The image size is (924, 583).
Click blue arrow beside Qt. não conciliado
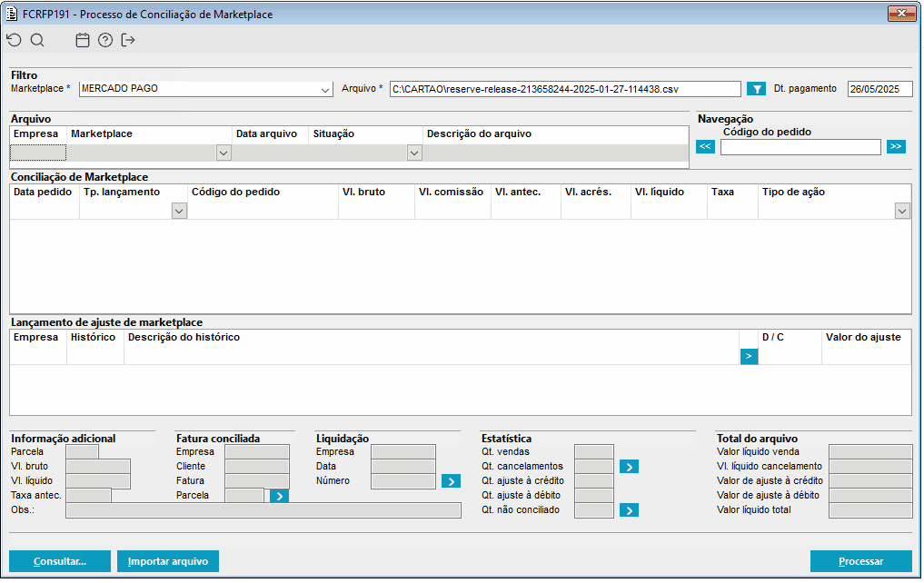pyautogui.click(x=629, y=510)
